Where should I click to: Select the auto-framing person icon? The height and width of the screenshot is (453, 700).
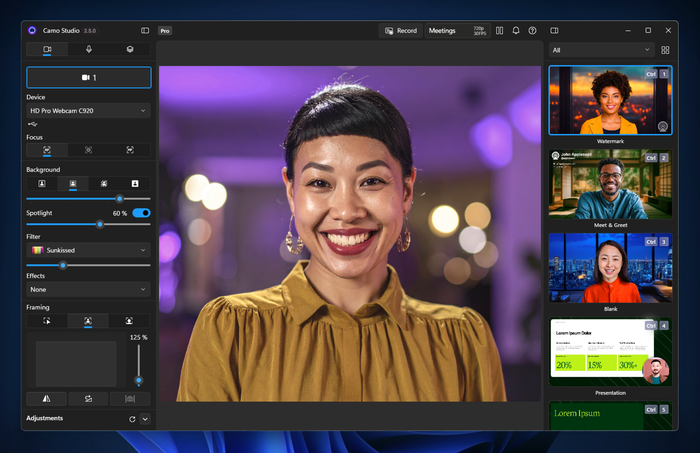click(88, 320)
